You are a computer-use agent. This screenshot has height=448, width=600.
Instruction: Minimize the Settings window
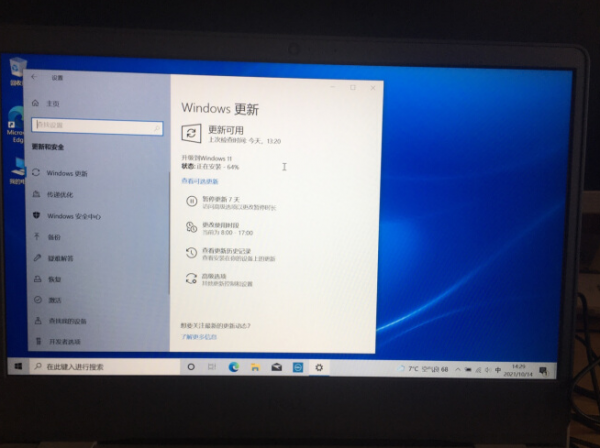pos(332,87)
